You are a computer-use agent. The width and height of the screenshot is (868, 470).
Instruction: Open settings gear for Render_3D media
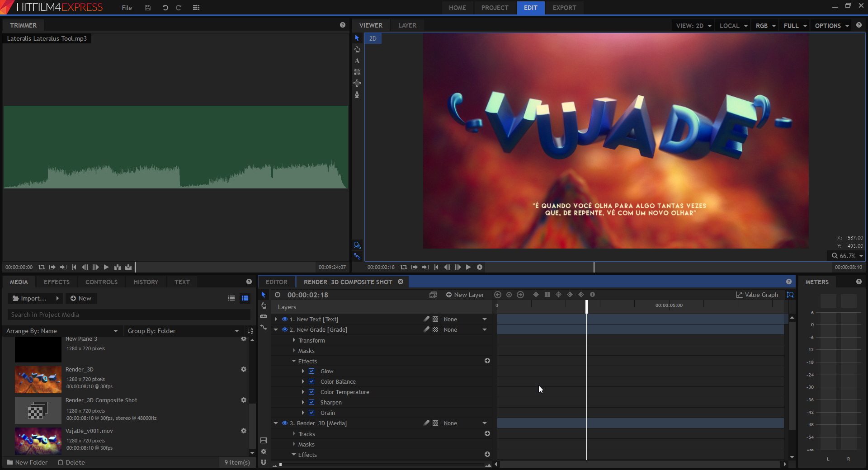click(x=244, y=369)
